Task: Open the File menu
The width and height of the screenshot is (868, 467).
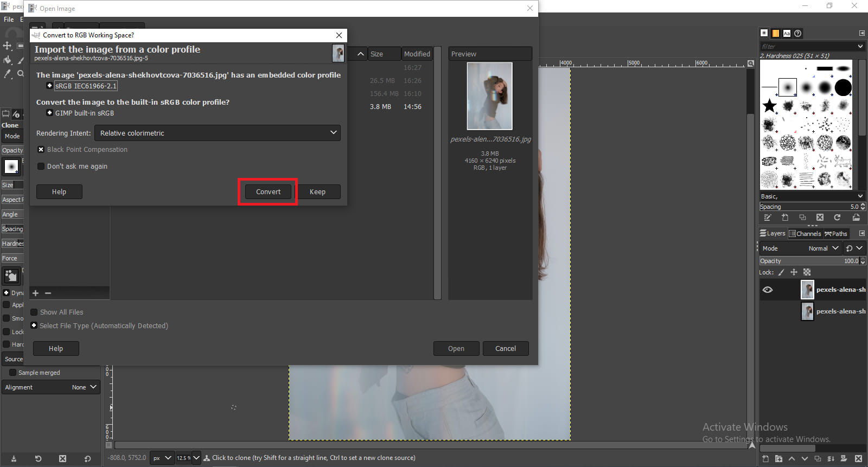Action: point(9,19)
